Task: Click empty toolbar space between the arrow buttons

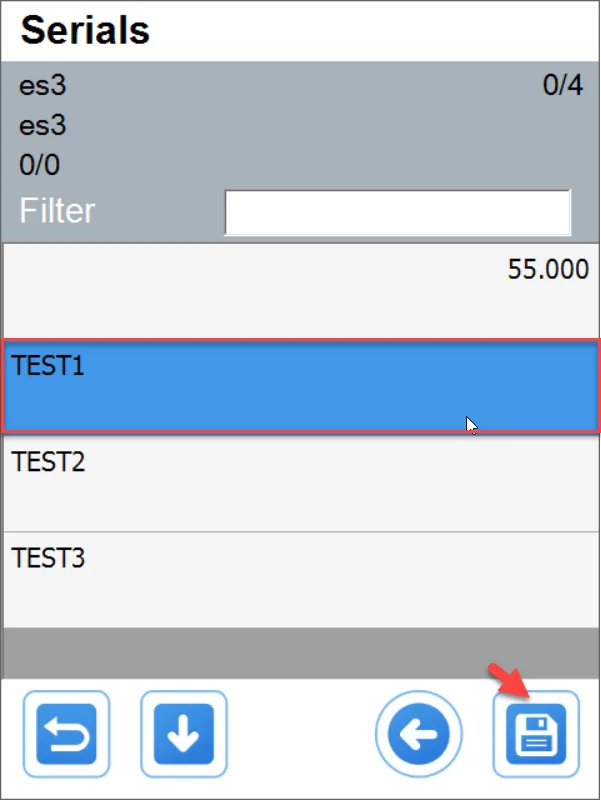Action: pos(300,734)
